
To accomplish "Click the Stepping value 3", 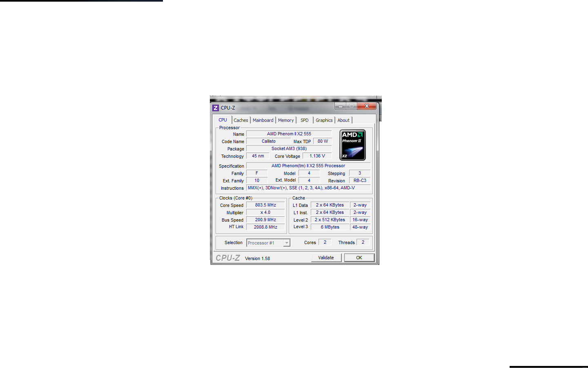I will [x=360, y=173].
